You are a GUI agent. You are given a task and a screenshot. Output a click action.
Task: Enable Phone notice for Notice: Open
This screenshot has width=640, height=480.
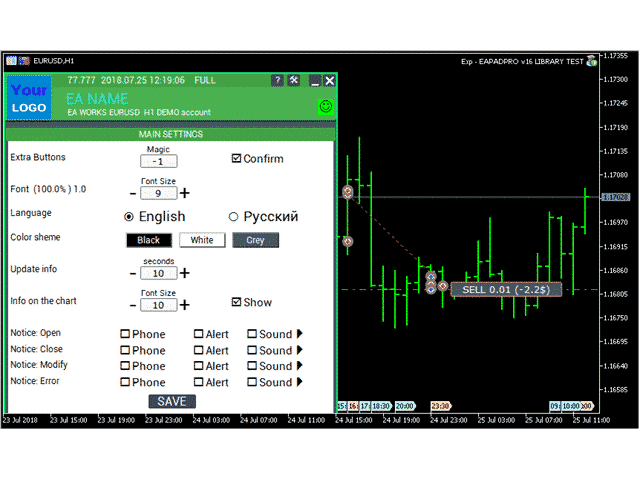pos(125,335)
